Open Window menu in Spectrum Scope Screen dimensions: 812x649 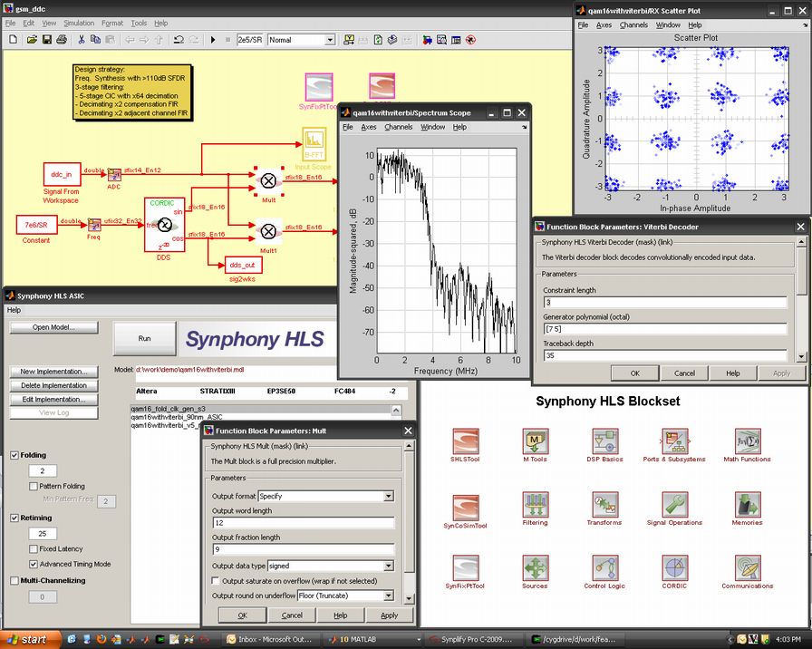[x=432, y=127]
